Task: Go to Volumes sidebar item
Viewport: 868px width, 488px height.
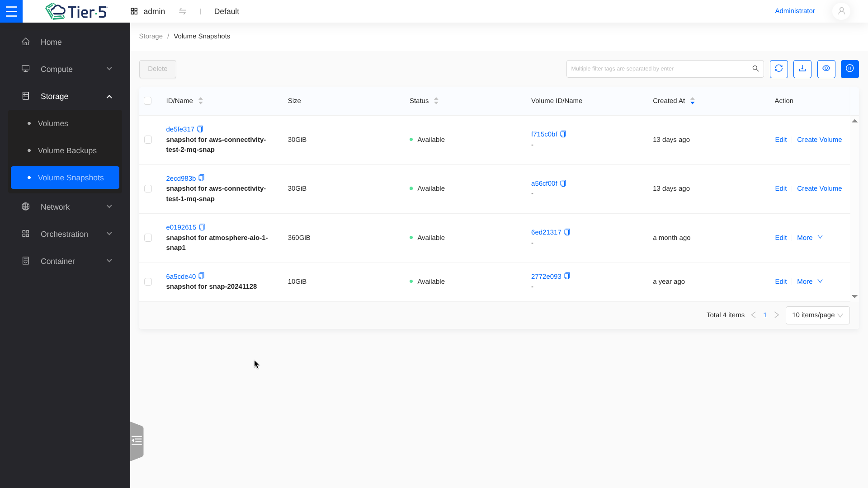Action: pyautogui.click(x=53, y=123)
